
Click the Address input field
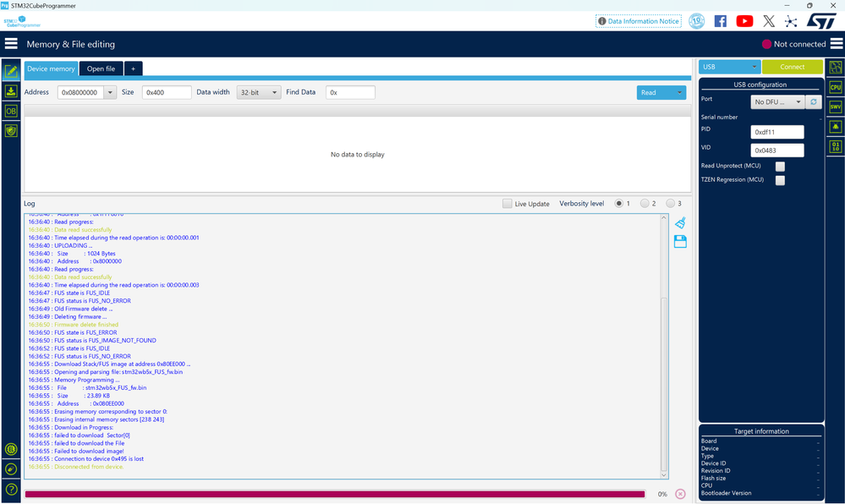[81, 93]
